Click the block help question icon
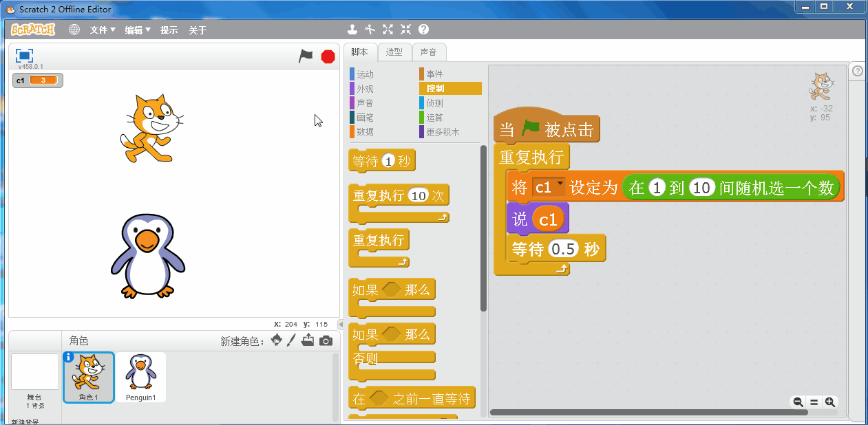This screenshot has width=868, height=425. [423, 30]
